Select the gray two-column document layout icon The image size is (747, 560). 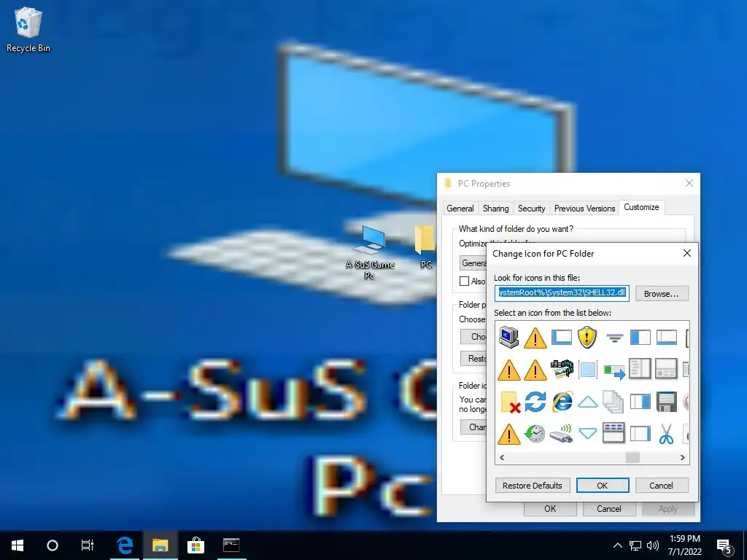pos(640,369)
